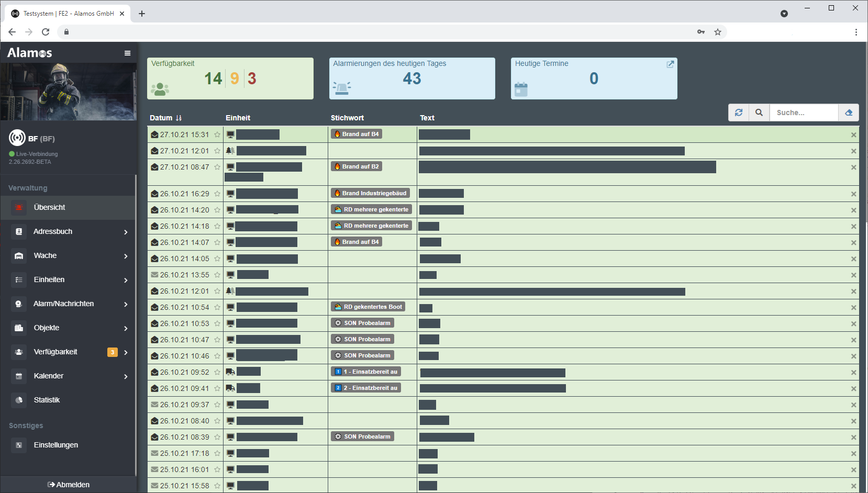The height and width of the screenshot is (493, 868).
Task: Expand the Adressbuch submenu
Action: tap(126, 232)
